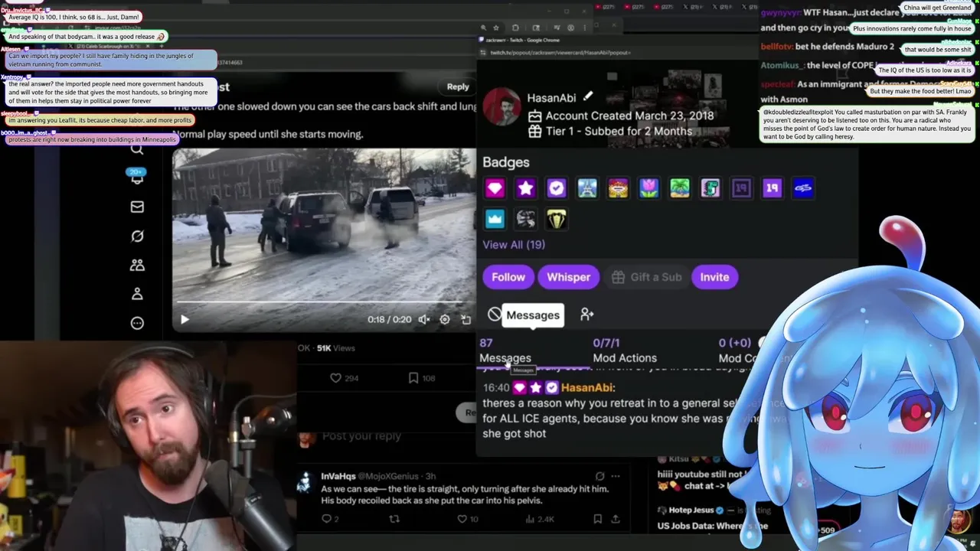Click the verified checkmark badge in Badges
This screenshot has width=980, height=551.
coord(556,188)
